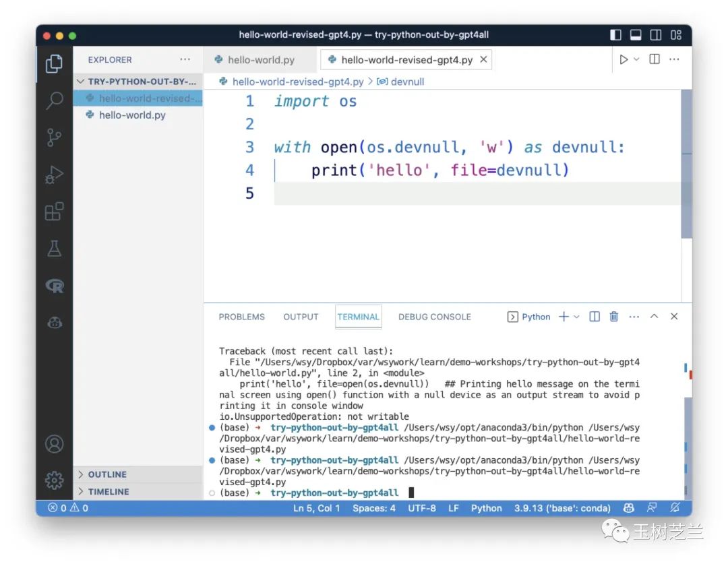
Task: Click 'io.UnsupportedOperation: not writable' terminal text
Action: (314, 417)
